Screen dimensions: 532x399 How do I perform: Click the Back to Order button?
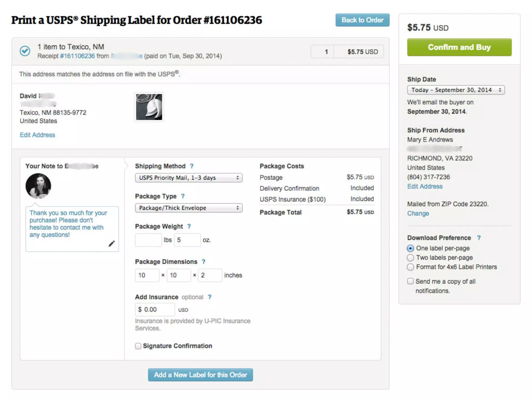[362, 20]
